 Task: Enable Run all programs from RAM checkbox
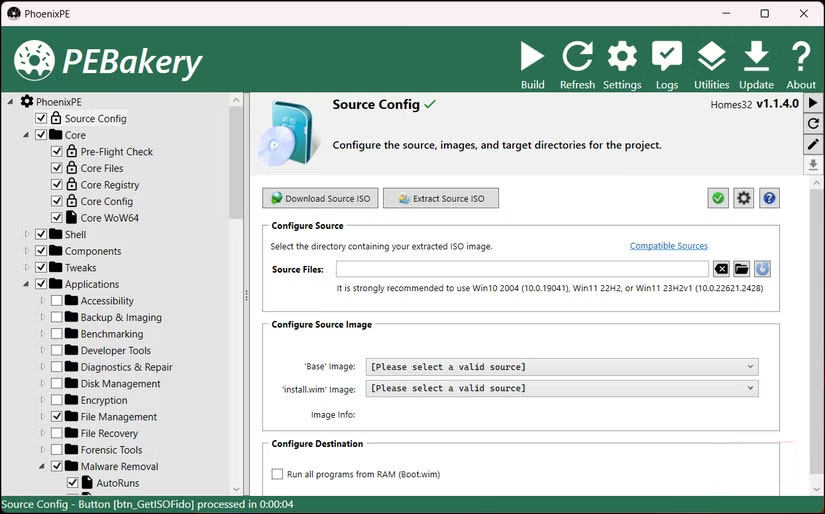tap(277, 474)
